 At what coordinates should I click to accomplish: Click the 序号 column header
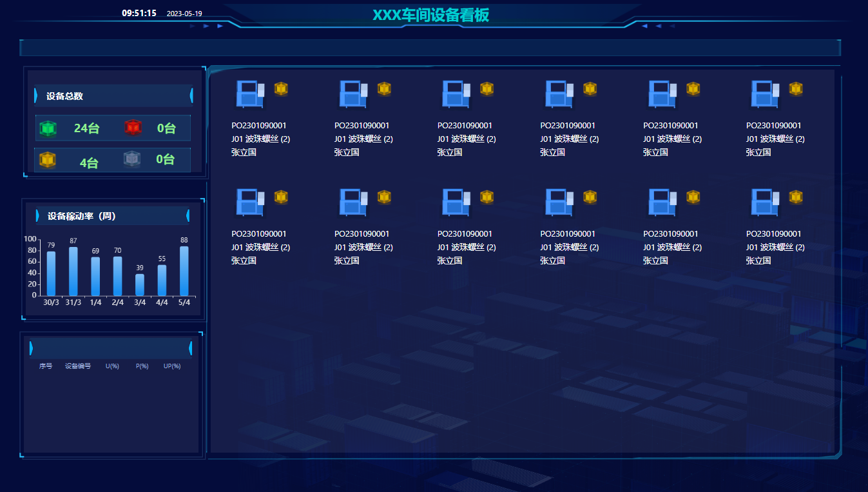click(46, 366)
